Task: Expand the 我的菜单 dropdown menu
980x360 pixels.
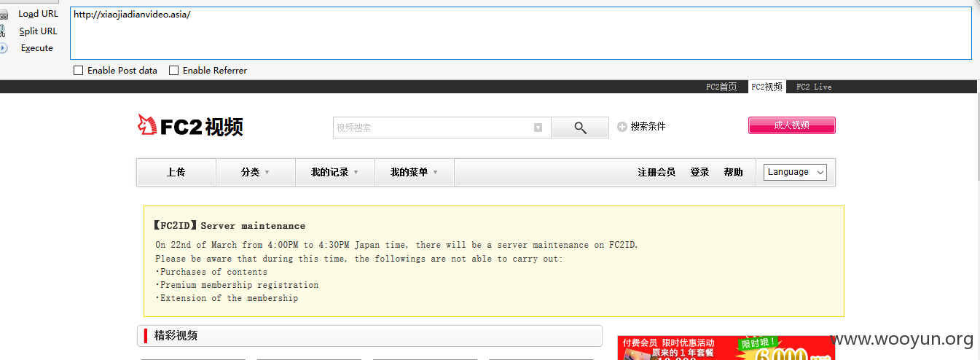Action: coord(414,173)
